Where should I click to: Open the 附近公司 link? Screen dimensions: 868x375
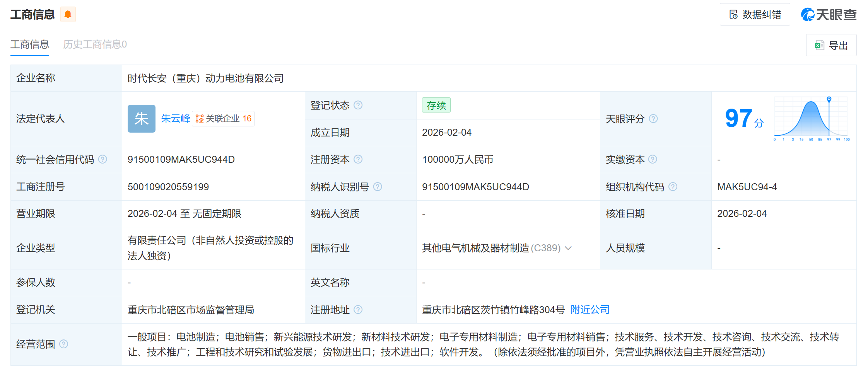coord(590,310)
